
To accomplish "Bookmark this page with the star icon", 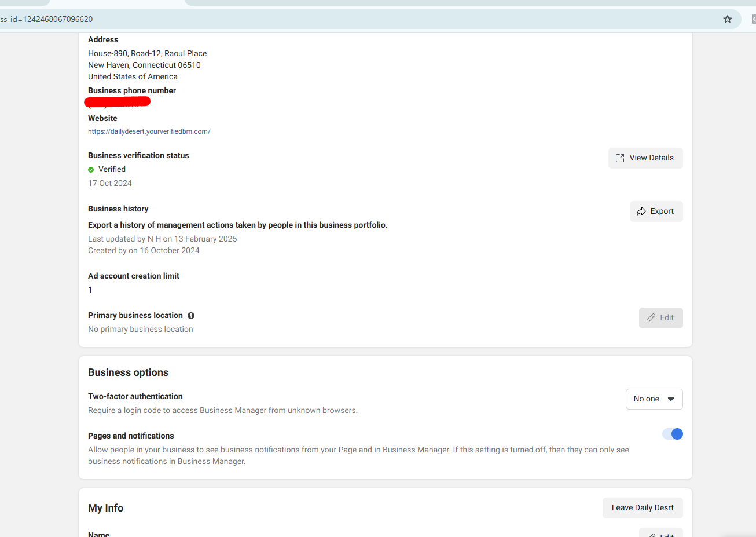I will pyautogui.click(x=728, y=19).
